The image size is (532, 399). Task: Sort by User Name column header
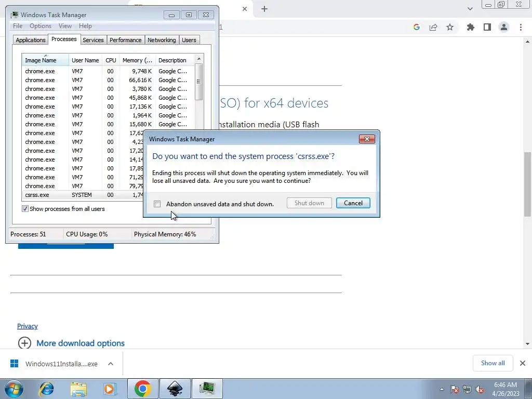(85, 60)
